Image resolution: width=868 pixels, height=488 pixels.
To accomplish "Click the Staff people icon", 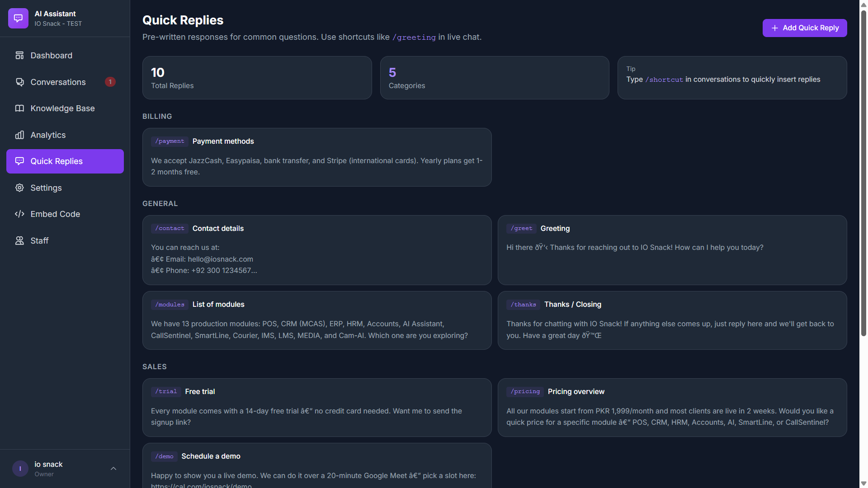I will [x=19, y=241].
